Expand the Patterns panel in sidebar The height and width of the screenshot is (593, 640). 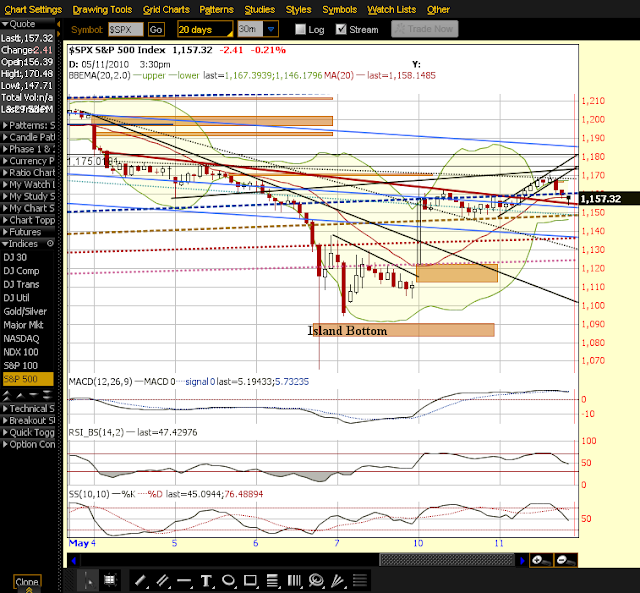27,125
